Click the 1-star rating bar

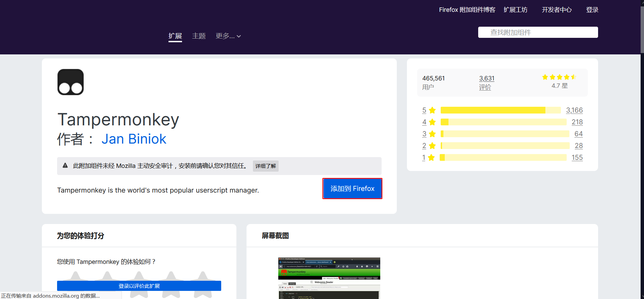pyautogui.click(x=503, y=157)
